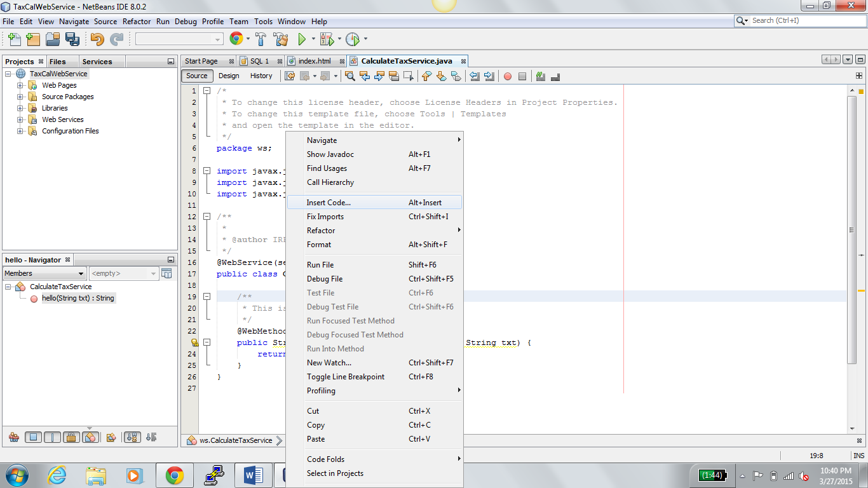
Task: Select hello(String txt) method in Navigator
Action: 78,298
